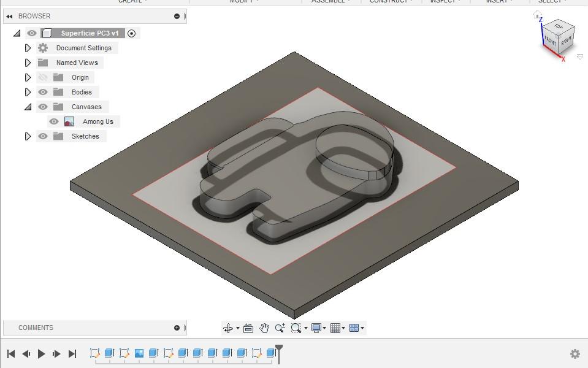Screen dimensions: 588x368
Task: Open timeline settings gear at bottom right
Action: (575, 354)
